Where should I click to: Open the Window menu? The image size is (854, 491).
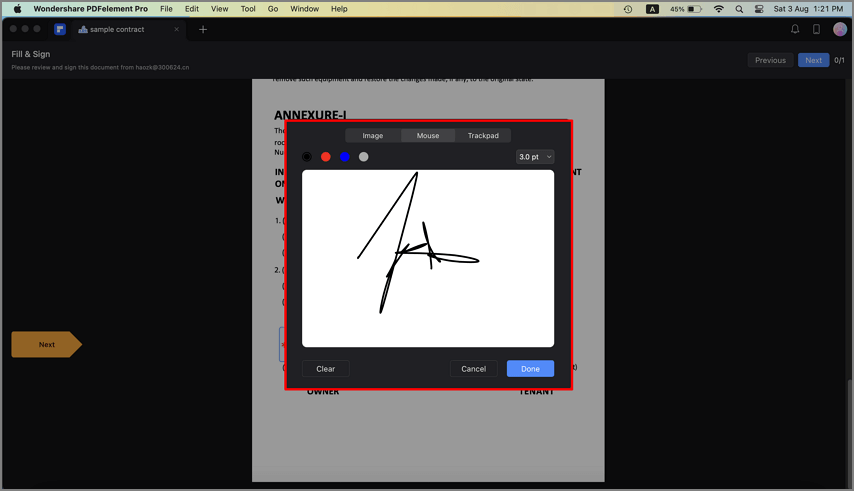coord(304,9)
